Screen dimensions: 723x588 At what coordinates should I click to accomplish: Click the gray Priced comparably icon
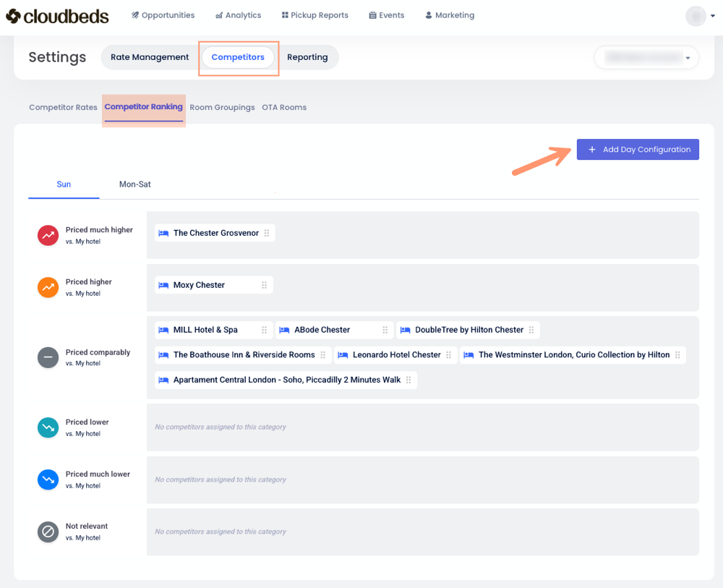[48, 357]
